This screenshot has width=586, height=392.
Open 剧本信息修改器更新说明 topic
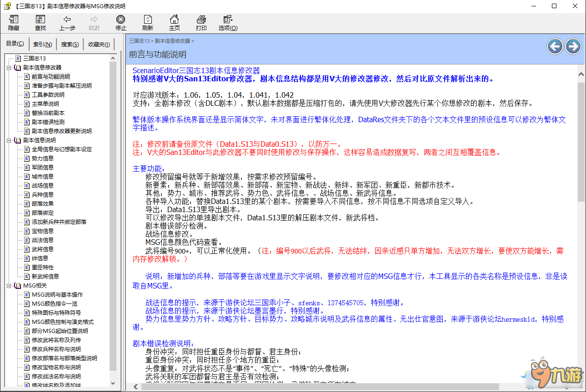(61, 131)
